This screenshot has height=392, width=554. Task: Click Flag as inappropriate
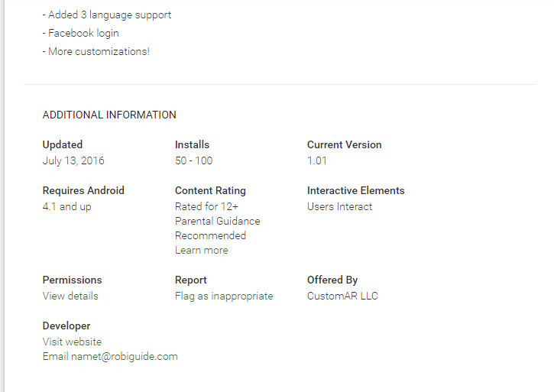223,296
